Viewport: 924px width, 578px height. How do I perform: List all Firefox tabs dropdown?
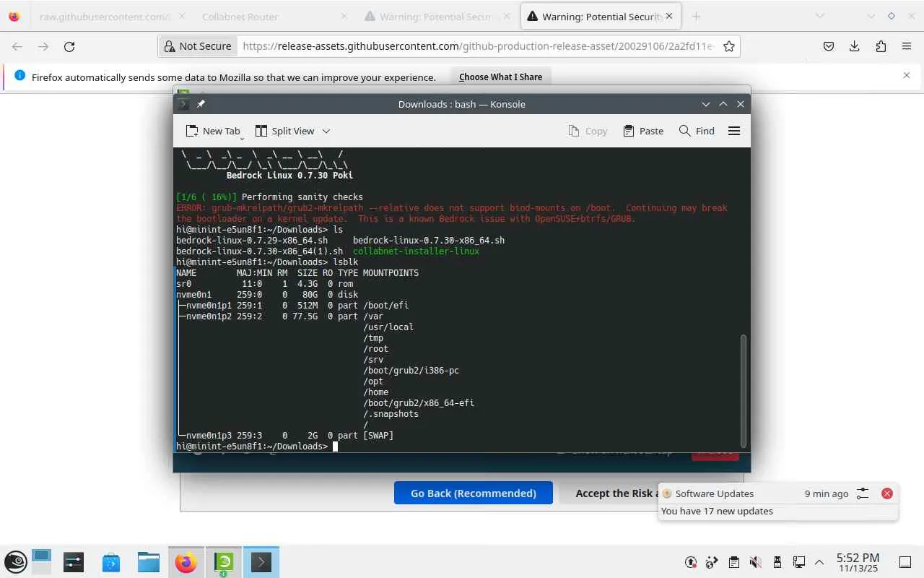tap(819, 16)
